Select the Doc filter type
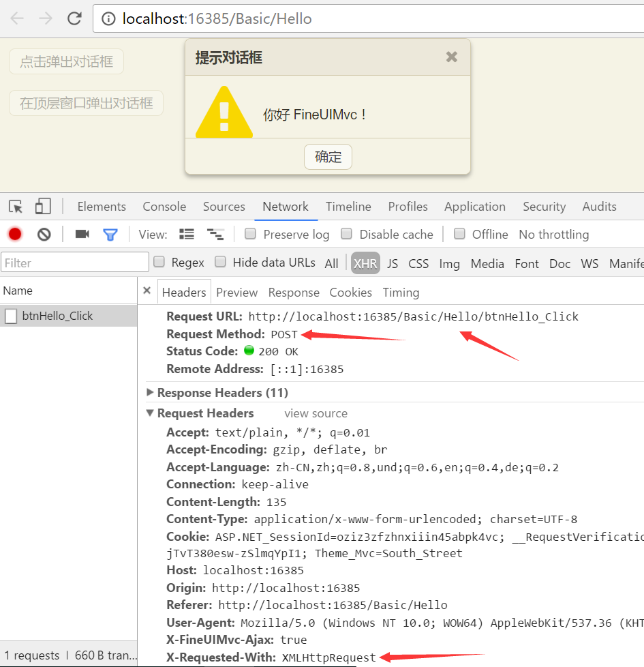Image resolution: width=644 pixels, height=667 pixels. point(559,263)
